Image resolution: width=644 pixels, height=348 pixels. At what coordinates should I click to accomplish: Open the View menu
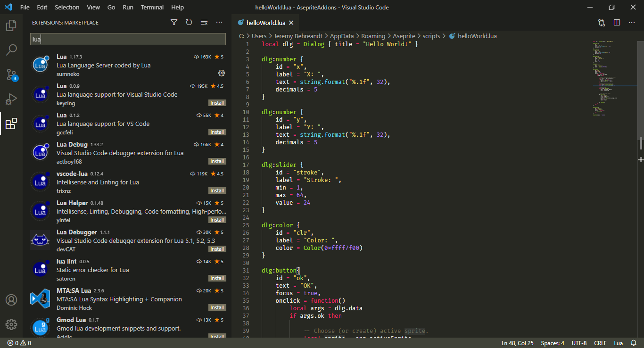click(93, 8)
